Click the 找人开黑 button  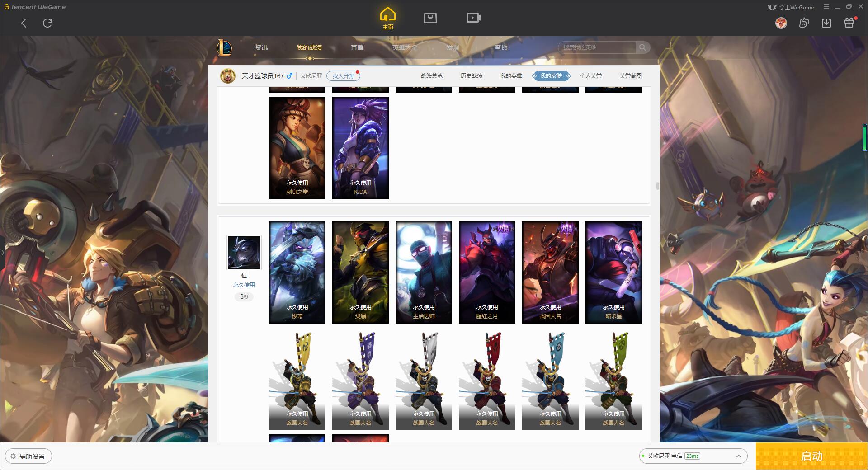point(343,76)
